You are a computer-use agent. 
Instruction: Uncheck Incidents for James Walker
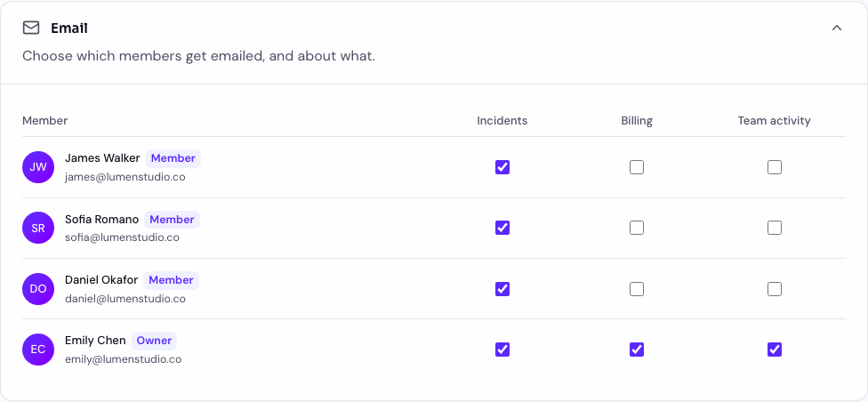502,167
